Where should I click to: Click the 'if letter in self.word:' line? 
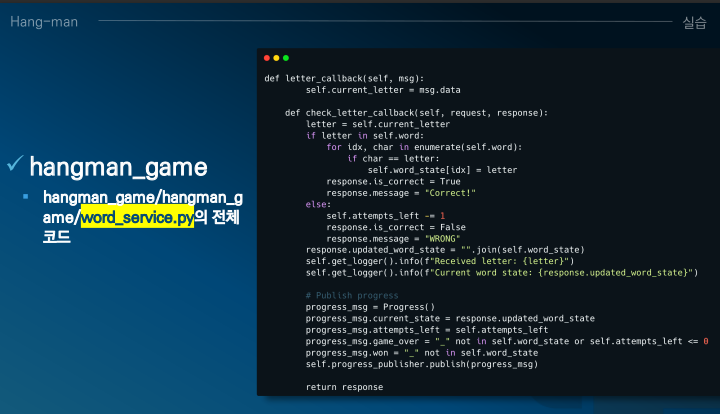coord(365,136)
